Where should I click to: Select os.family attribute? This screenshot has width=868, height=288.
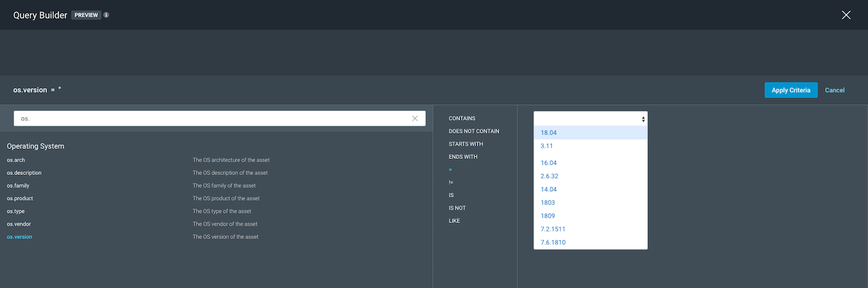[18, 186]
